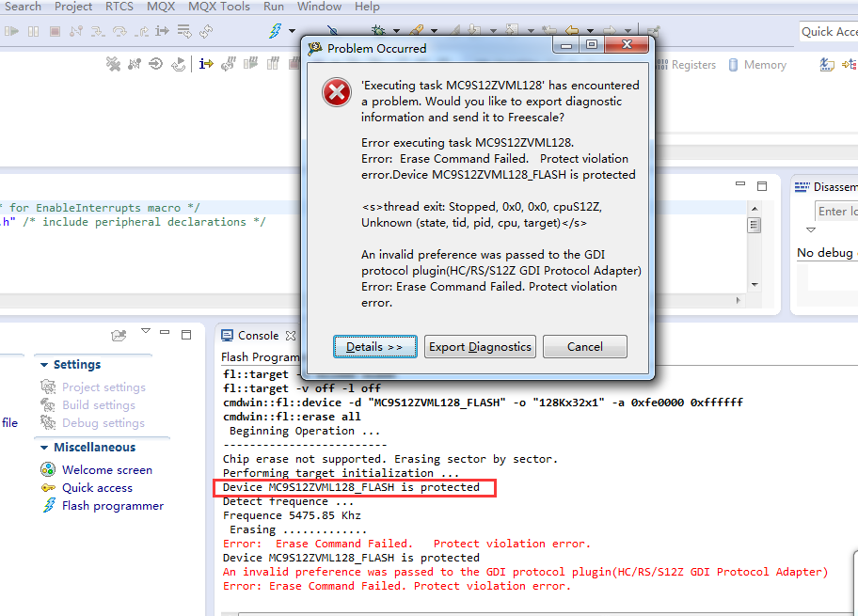Open the Previous Annotation dropdown arrow

(531, 31)
